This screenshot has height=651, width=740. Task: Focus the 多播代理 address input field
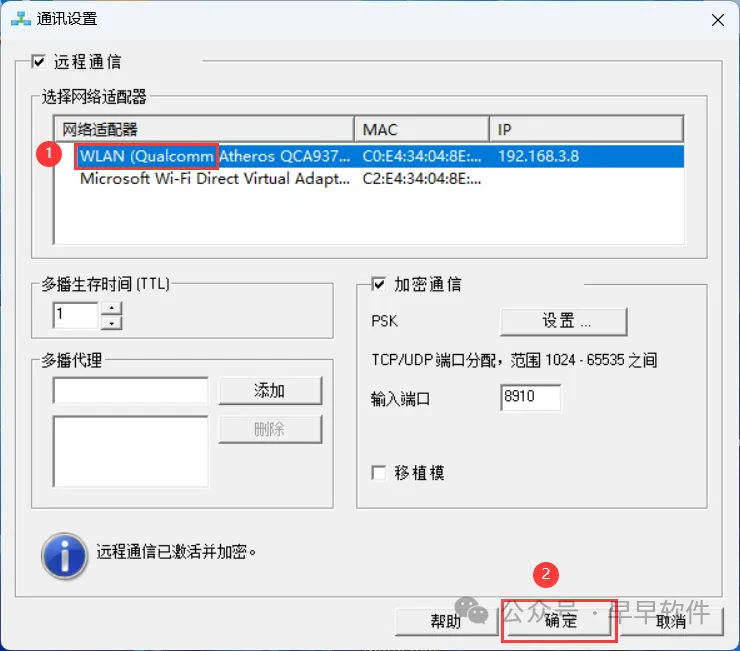tap(131, 390)
